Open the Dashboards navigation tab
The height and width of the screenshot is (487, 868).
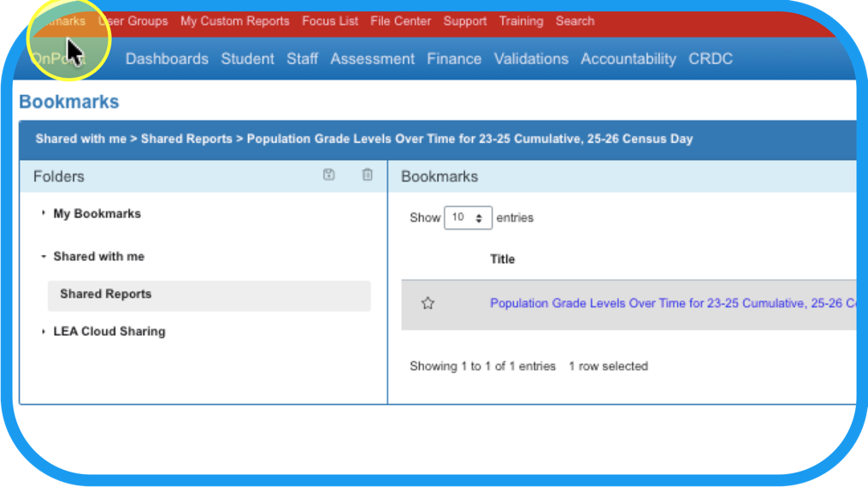(x=167, y=59)
